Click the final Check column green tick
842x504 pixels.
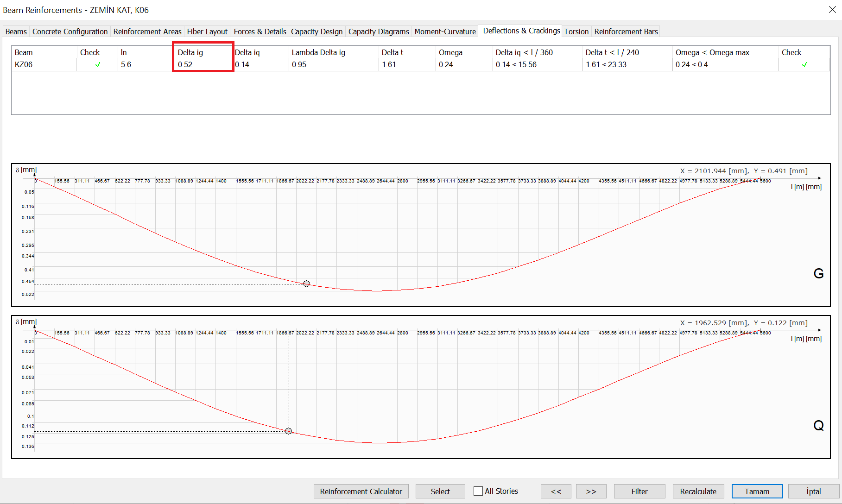click(x=804, y=65)
